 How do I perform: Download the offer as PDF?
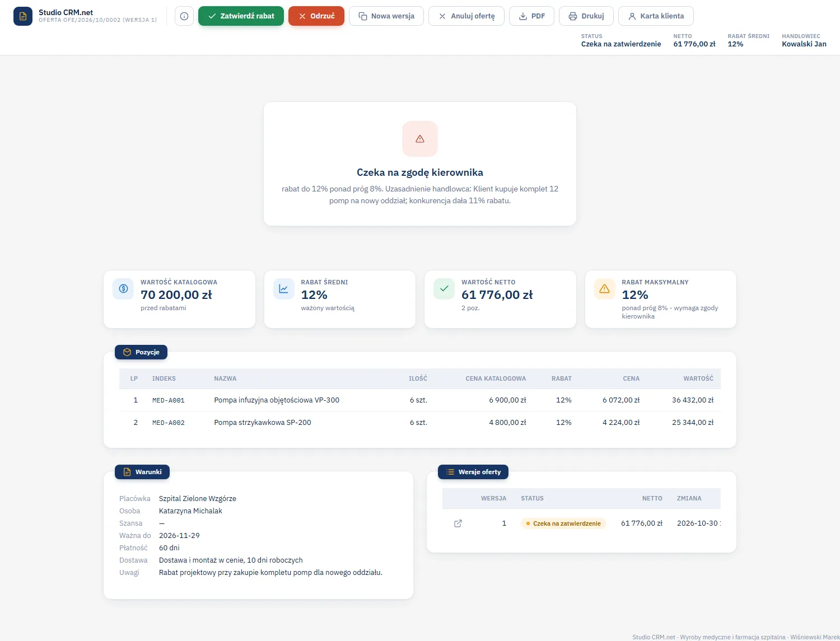531,16
